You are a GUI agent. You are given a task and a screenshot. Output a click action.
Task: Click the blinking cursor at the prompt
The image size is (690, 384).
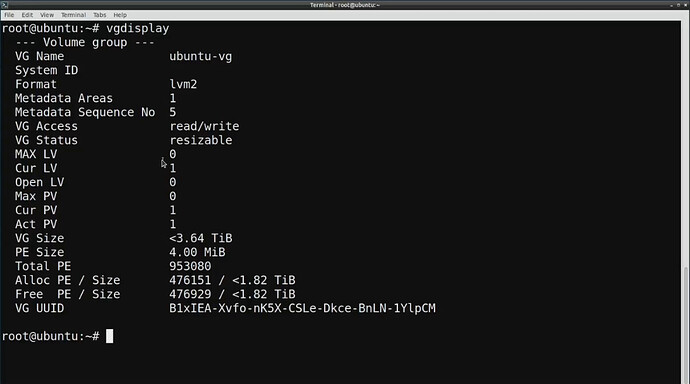[110, 336]
